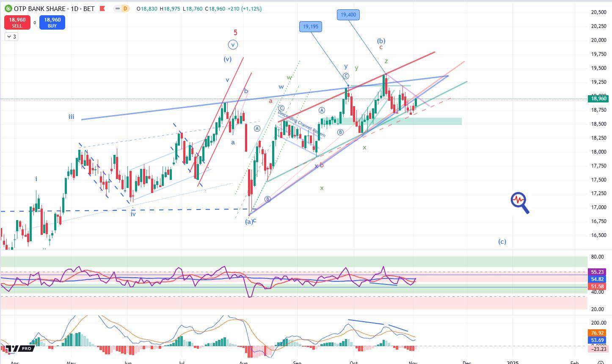Click the red magnifier pulse icon on chart

coord(520,203)
